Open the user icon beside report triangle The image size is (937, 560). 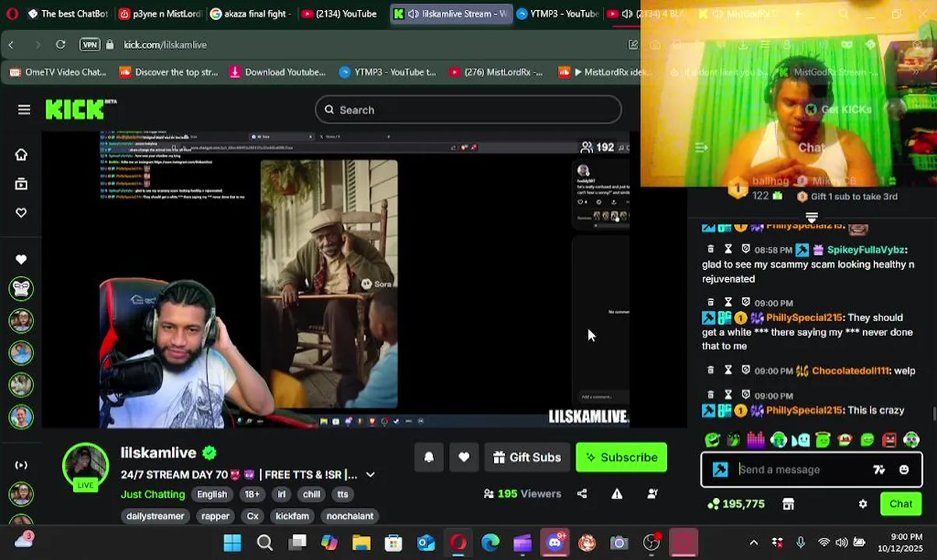[x=652, y=494]
